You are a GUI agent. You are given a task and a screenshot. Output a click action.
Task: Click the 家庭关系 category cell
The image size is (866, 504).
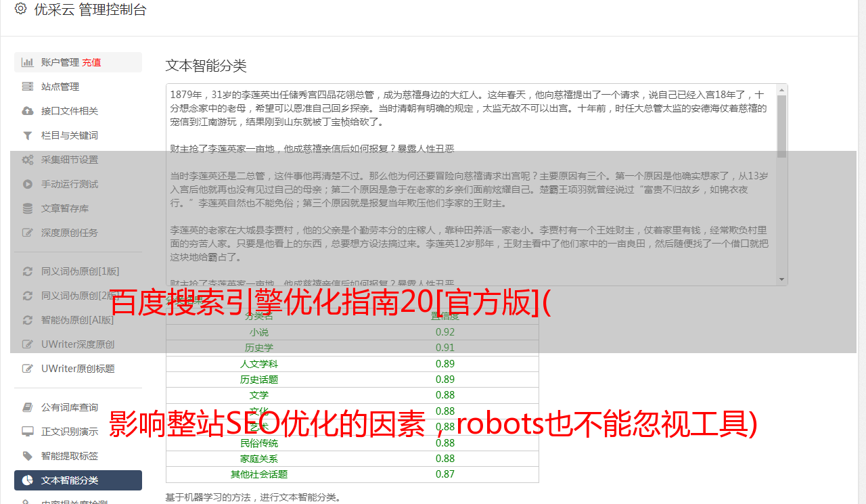pyautogui.click(x=259, y=459)
